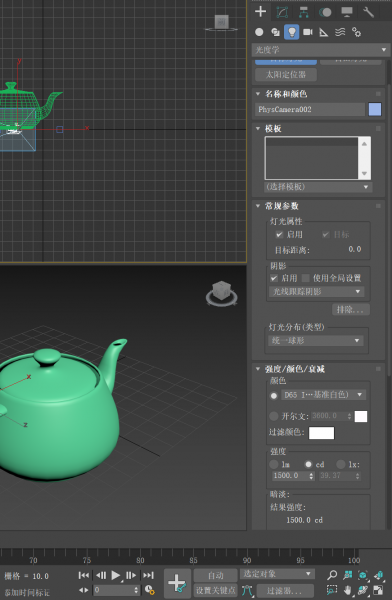The height and width of the screenshot is (600, 392).
Task: Go to animation start frame
Action: pos(84,575)
